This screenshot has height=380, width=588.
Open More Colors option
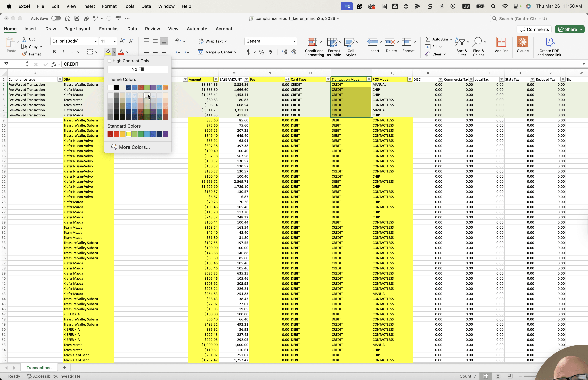[134, 147]
